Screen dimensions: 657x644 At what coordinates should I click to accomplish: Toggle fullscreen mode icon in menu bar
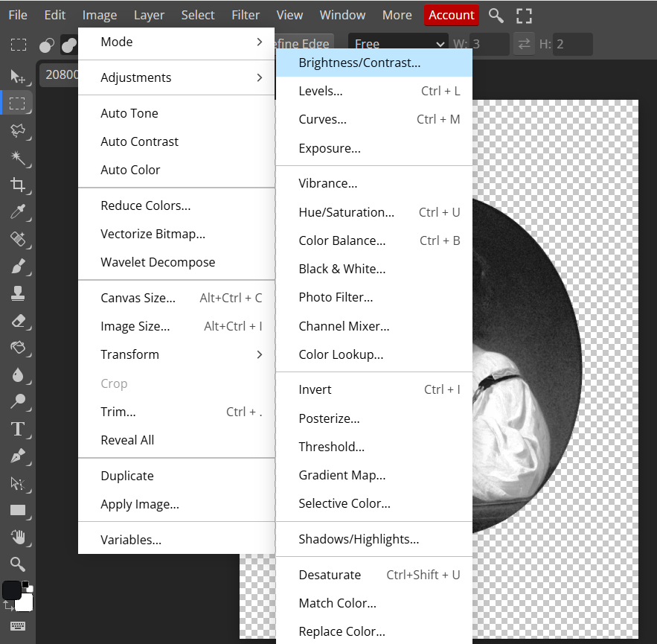tap(525, 15)
